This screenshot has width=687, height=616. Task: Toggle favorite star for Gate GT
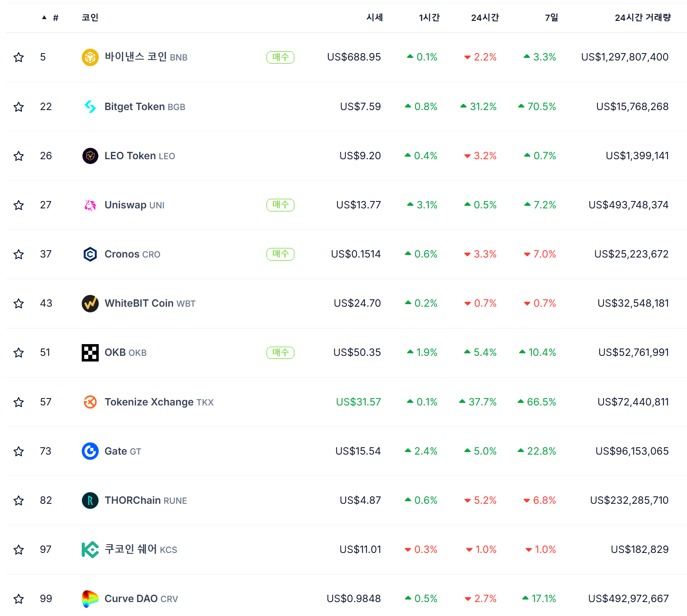coord(19,451)
